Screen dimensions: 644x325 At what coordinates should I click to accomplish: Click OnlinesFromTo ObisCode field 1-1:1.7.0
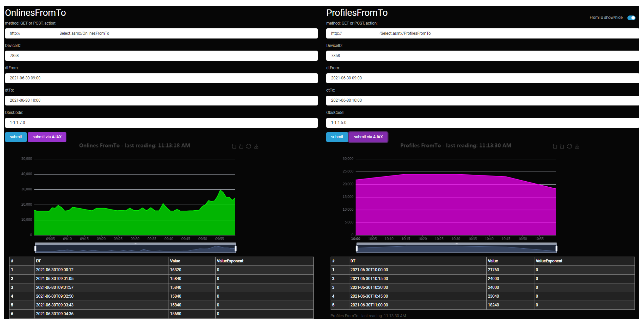(x=161, y=123)
